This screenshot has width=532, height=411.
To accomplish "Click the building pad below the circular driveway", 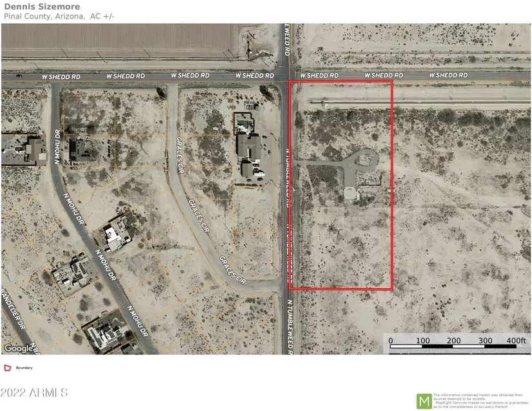I will pyautogui.click(x=351, y=193).
